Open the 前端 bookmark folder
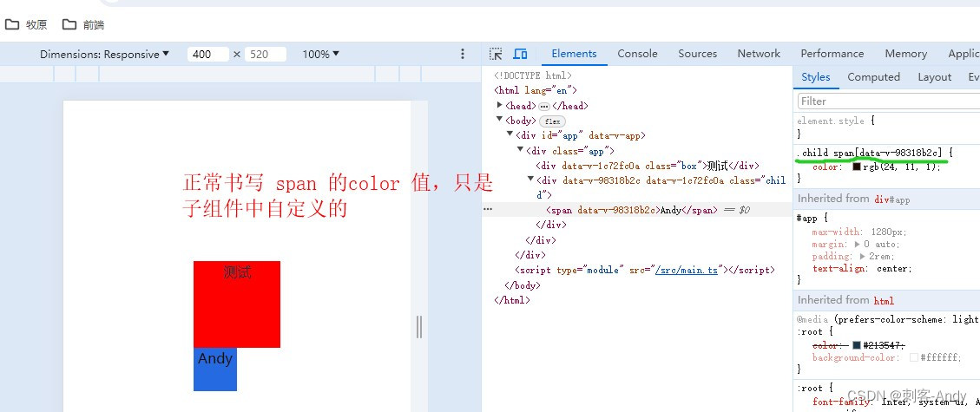The image size is (980, 412). coord(83,25)
